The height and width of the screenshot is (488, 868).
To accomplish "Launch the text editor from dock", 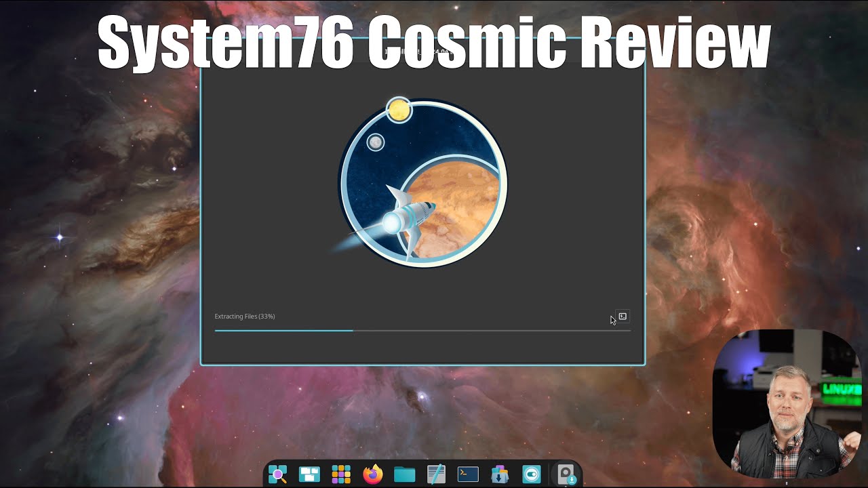I will tap(436, 474).
